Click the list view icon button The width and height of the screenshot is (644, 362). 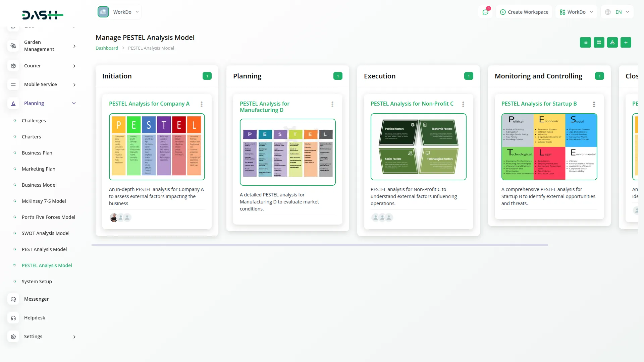585,43
